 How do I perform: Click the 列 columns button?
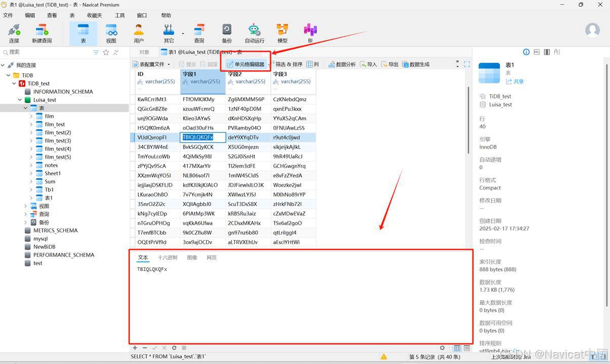313,64
